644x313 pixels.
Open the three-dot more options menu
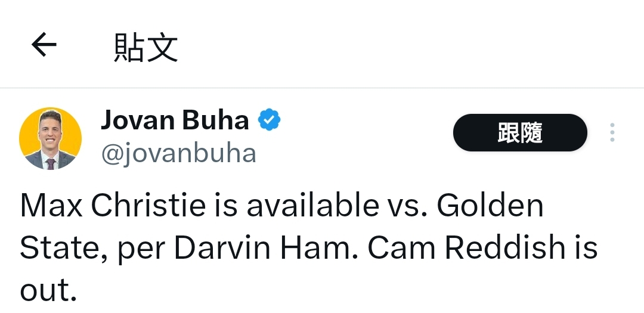pyautogui.click(x=612, y=132)
